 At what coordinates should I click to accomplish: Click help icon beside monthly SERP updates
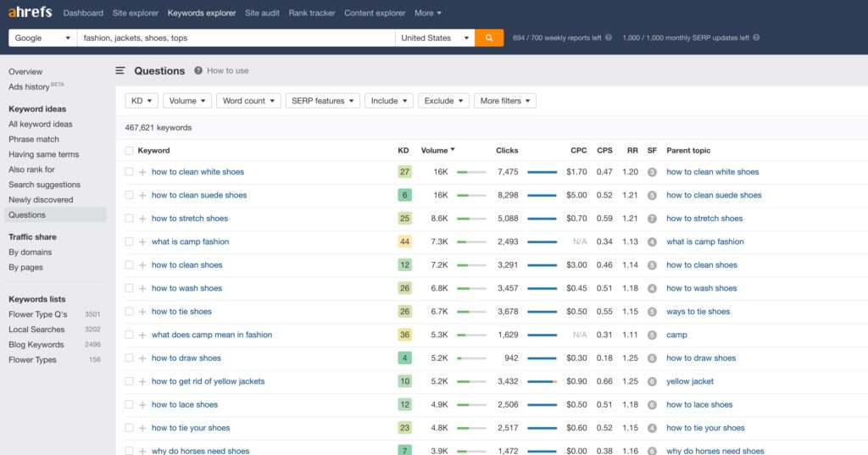tap(756, 37)
